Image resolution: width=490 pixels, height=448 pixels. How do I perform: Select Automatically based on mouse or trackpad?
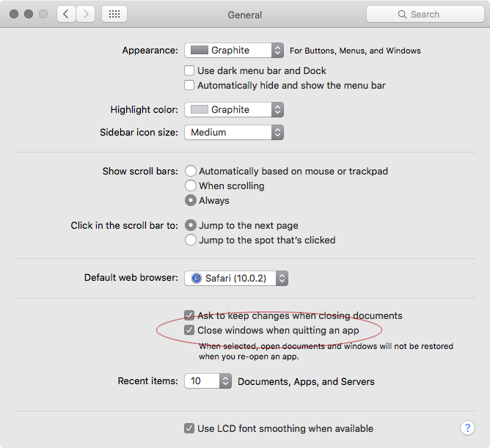click(190, 171)
